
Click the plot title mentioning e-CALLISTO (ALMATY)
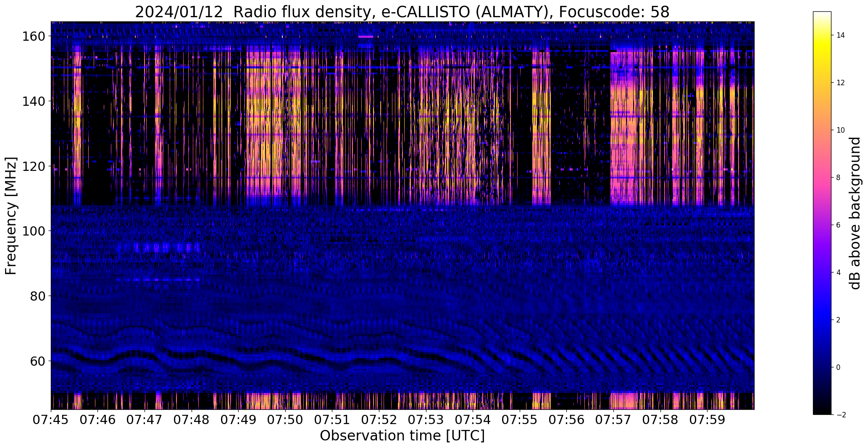pos(402,12)
